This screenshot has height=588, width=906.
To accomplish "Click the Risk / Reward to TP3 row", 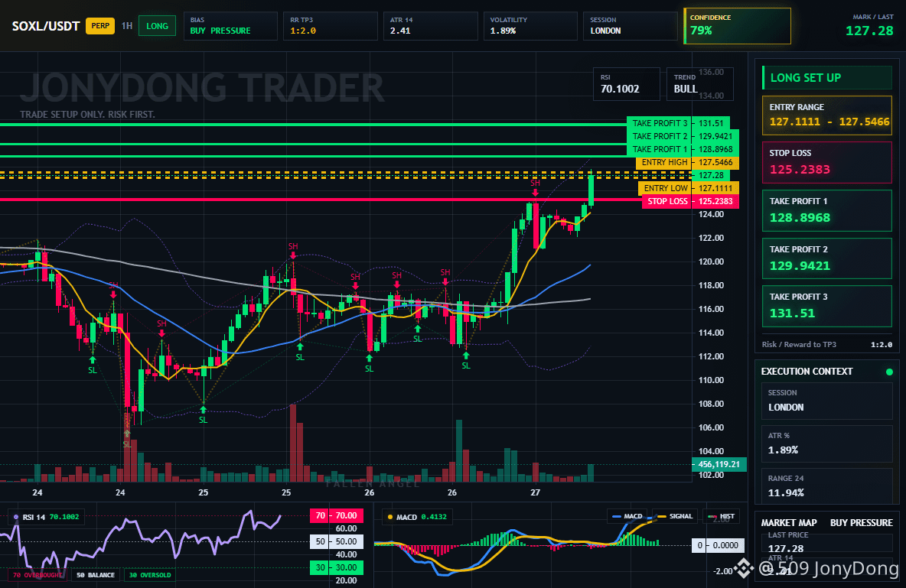I will click(827, 345).
